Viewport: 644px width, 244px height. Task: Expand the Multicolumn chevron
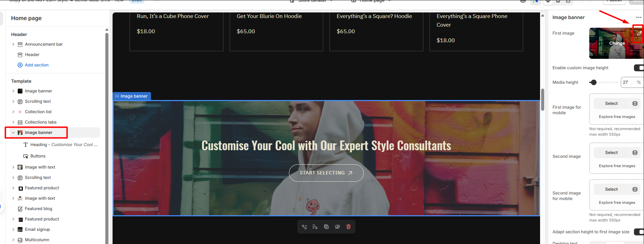(x=13, y=240)
